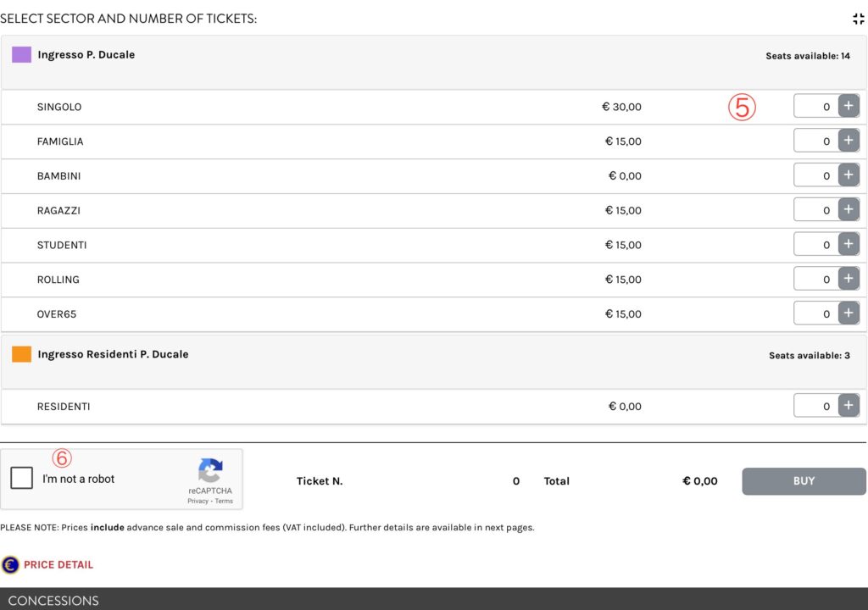Click the plus icon for SINGOLO tickets
Viewport: 868px width, 610px height.
coord(849,107)
